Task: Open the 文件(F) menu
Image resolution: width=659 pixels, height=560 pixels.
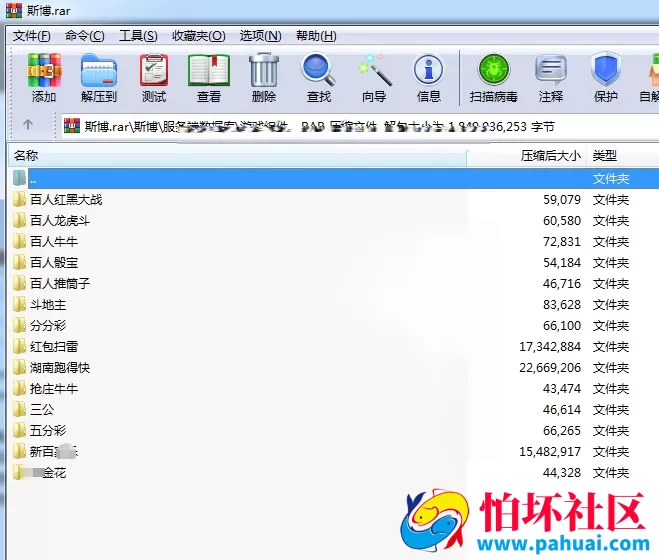Action: point(32,36)
